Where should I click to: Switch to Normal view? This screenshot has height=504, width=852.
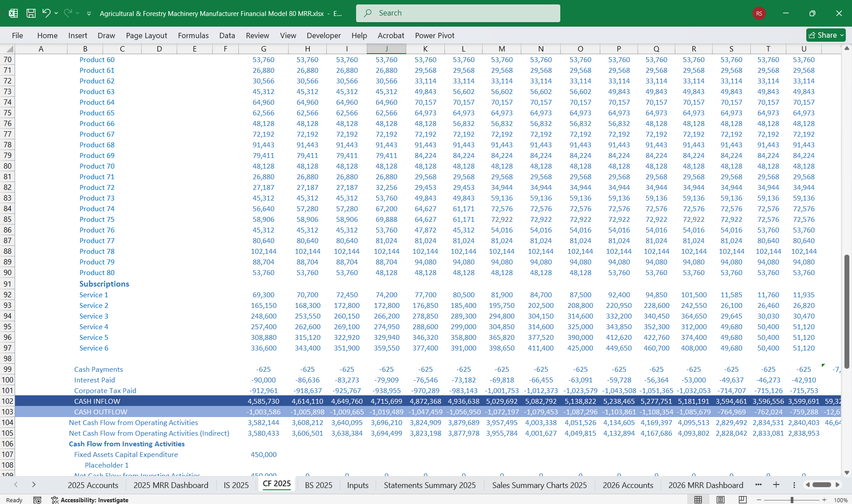coord(698,500)
